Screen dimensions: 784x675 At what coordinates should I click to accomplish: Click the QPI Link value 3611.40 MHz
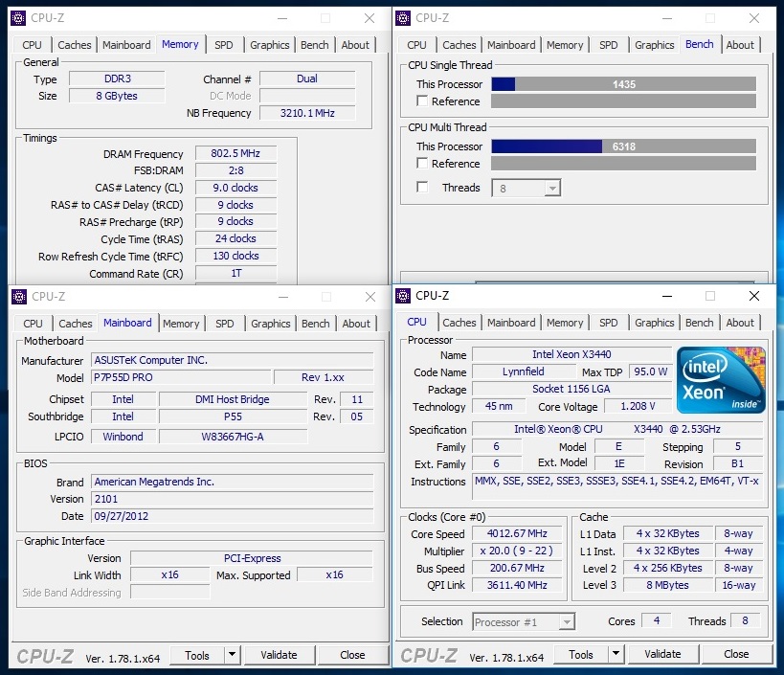point(517,584)
